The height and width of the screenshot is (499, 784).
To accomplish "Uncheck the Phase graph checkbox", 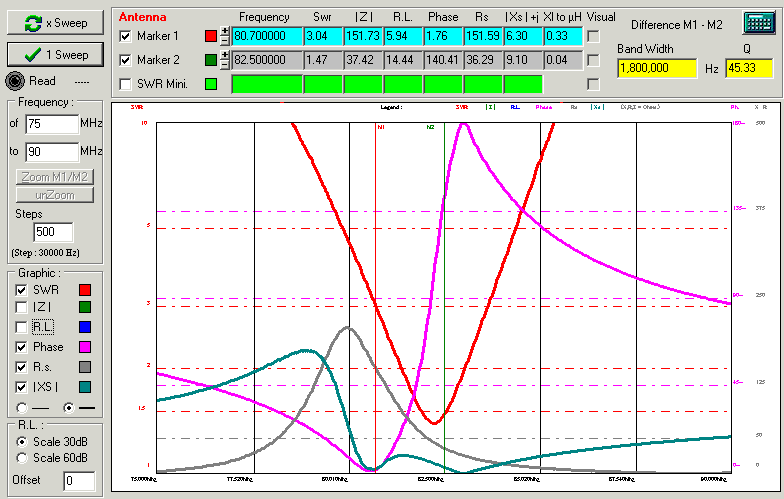I will click(x=21, y=347).
